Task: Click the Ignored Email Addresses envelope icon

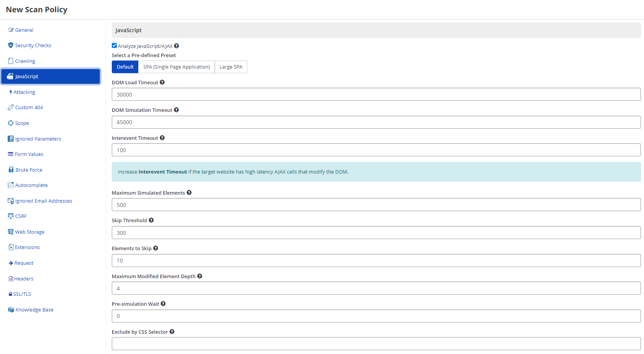Action: pyautogui.click(x=10, y=200)
